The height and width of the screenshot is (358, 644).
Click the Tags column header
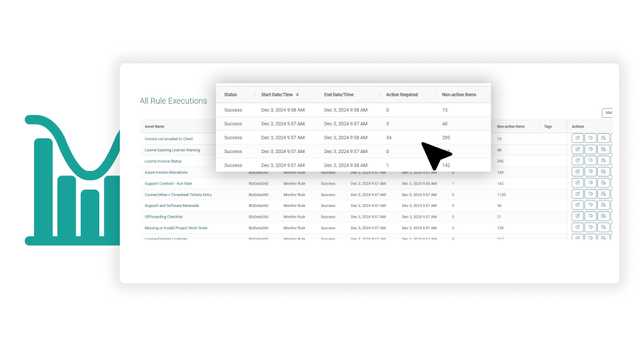(548, 126)
